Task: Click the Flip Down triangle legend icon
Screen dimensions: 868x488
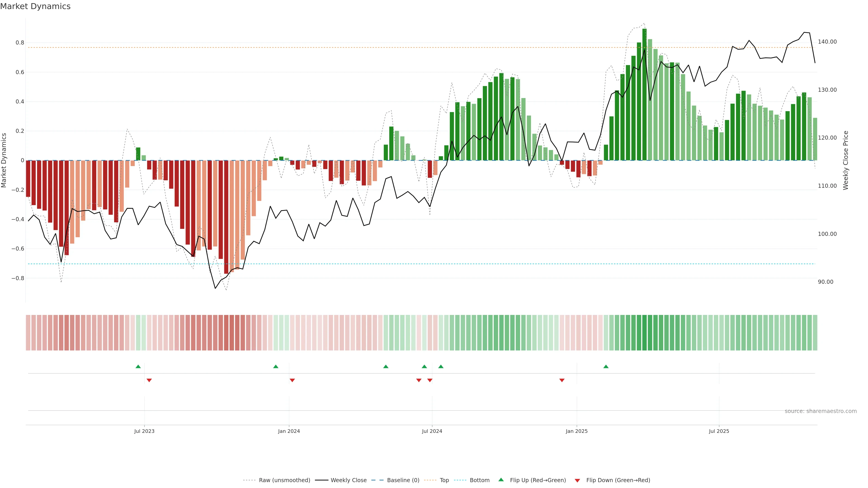Action: (577, 480)
